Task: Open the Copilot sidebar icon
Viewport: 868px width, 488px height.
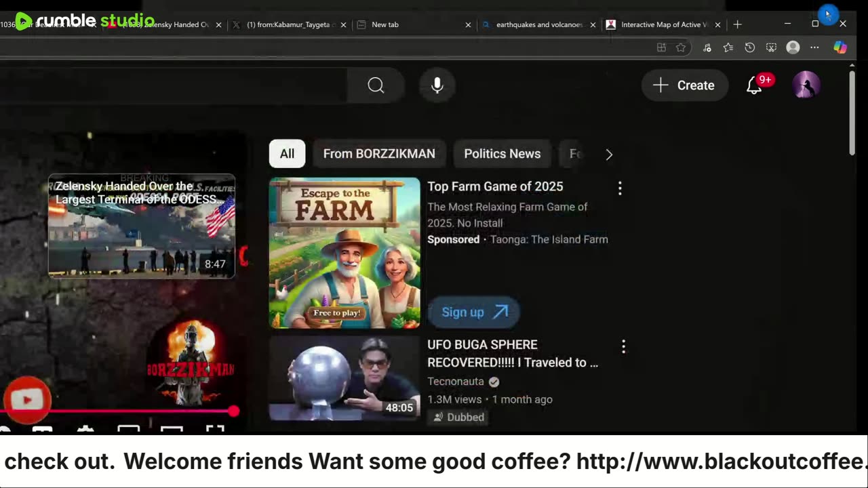Action: pos(840,47)
